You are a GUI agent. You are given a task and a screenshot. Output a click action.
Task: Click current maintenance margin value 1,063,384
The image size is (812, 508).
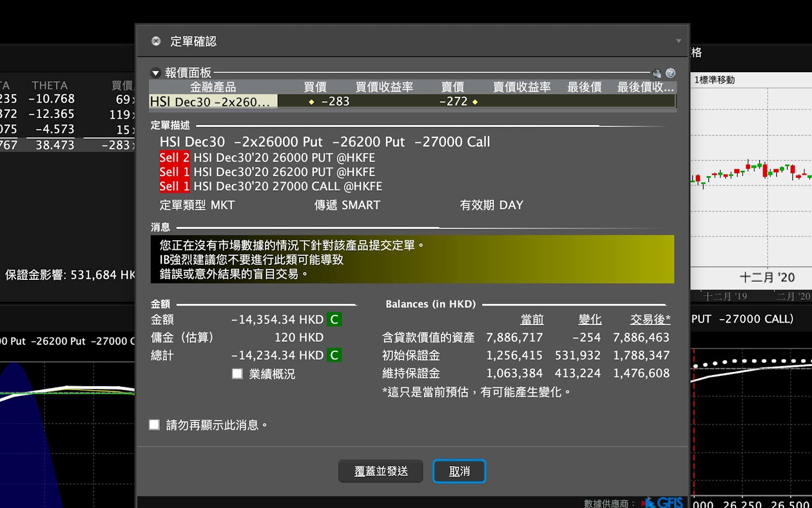click(x=515, y=373)
